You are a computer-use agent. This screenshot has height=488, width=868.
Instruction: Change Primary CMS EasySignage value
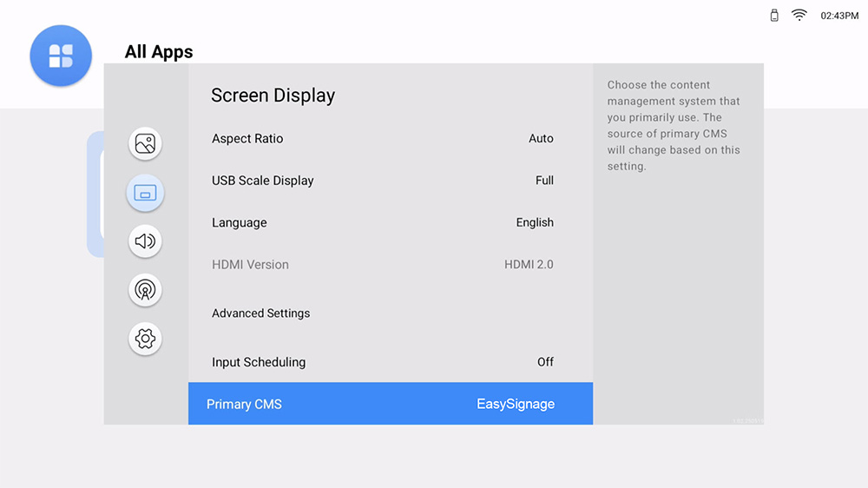[515, 404]
